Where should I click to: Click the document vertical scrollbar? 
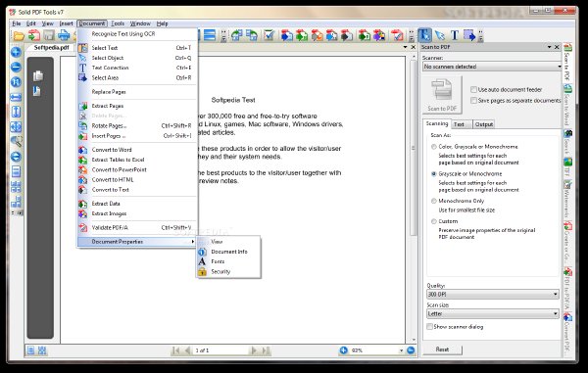point(414,199)
